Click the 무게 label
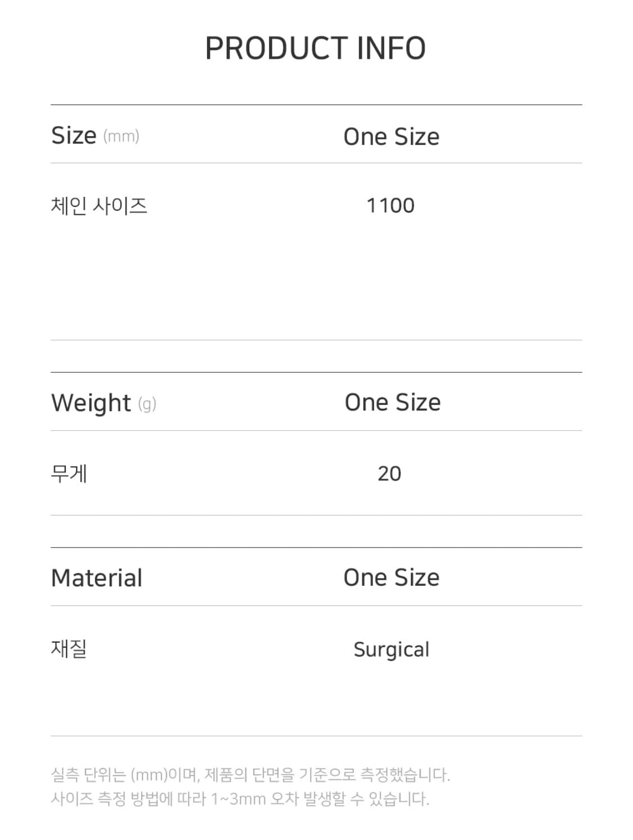 (x=69, y=473)
